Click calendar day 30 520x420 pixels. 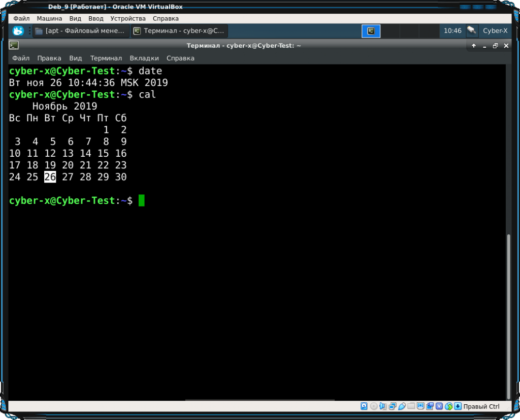(x=121, y=177)
